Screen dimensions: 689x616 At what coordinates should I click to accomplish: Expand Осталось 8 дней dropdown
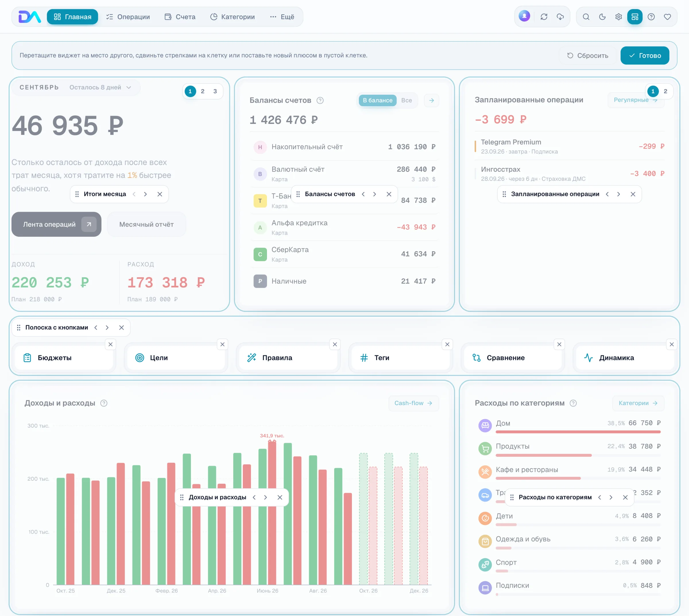[100, 87]
